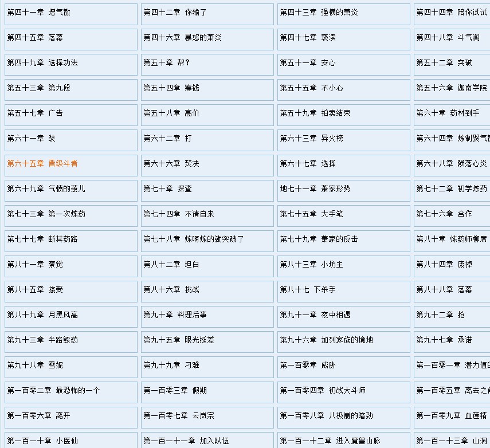490x448 pixels.
Task: Open chapter 第四十一章 增气散
Action: [39, 13]
